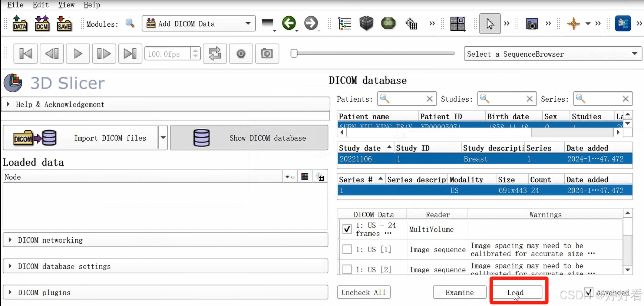Image resolution: width=644 pixels, height=306 pixels.
Task: Open the Load DATA toolbar icon
Action: pos(20,24)
